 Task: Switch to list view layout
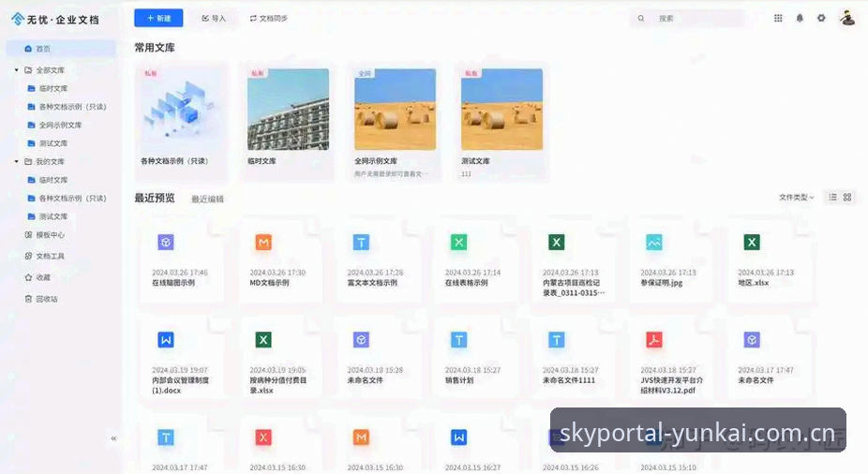(832, 197)
